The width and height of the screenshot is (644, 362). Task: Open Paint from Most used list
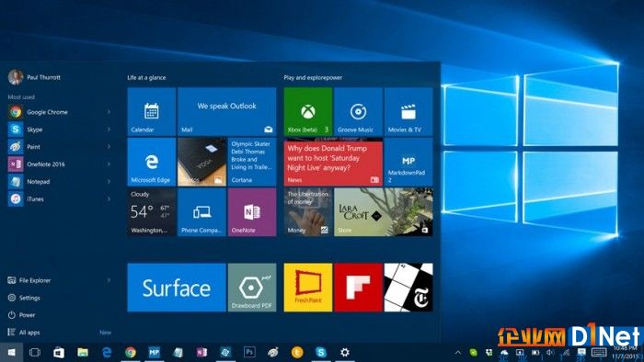tap(60, 147)
